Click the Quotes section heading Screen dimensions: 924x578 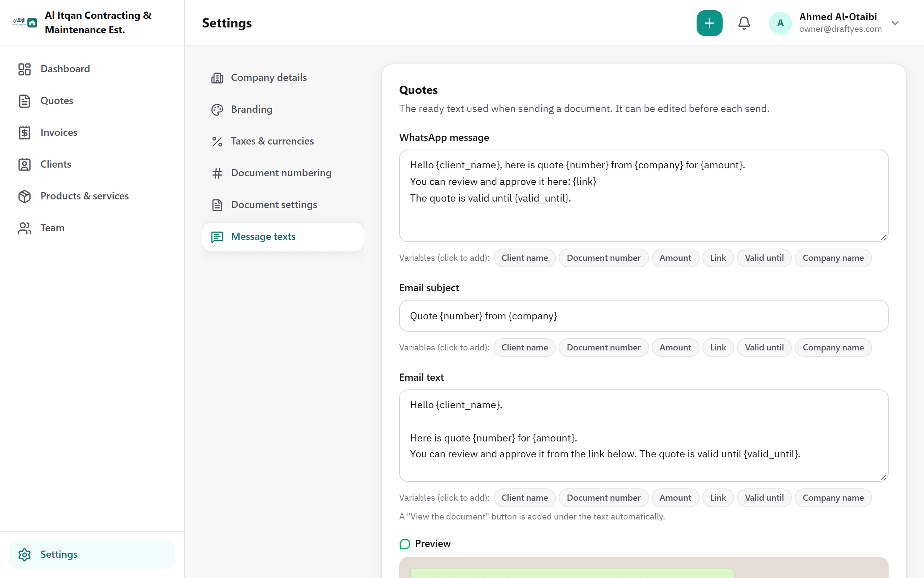[418, 90]
